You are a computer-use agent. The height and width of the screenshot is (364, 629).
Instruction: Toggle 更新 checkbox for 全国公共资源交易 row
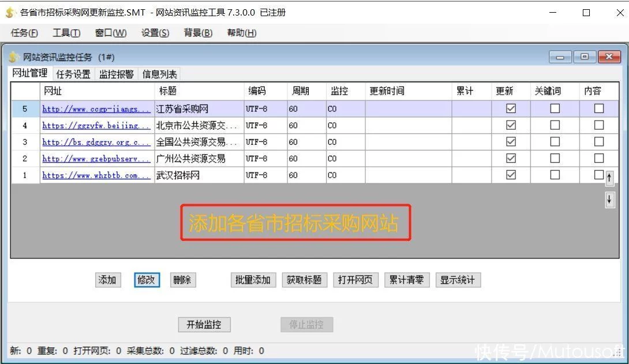tap(511, 141)
